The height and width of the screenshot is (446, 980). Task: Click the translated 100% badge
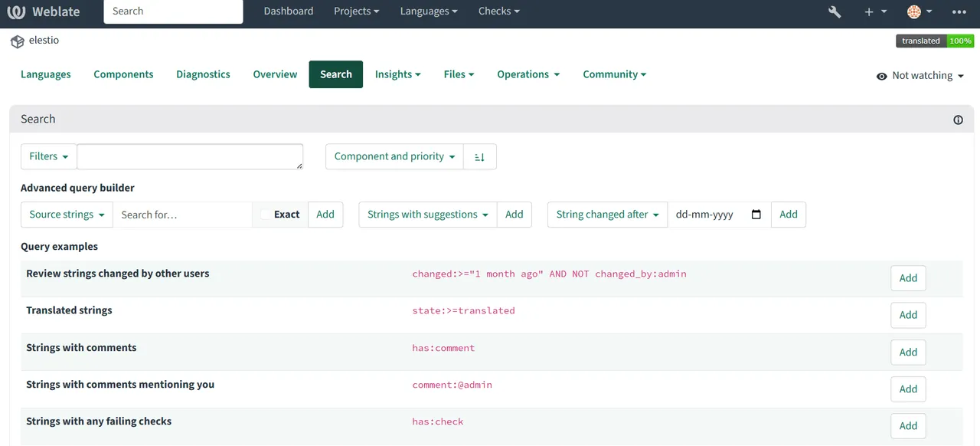pos(935,41)
